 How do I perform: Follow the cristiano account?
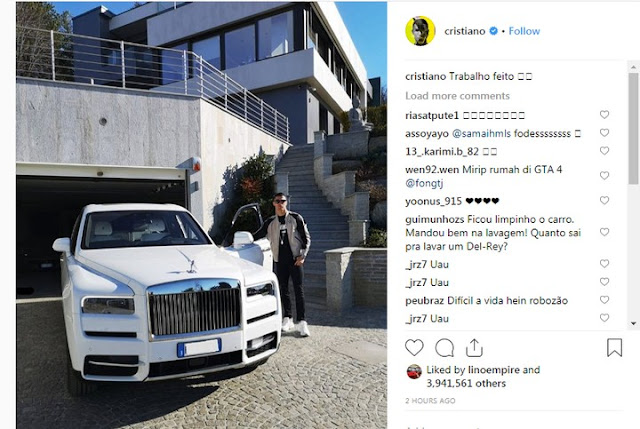click(x=524, y=31)
